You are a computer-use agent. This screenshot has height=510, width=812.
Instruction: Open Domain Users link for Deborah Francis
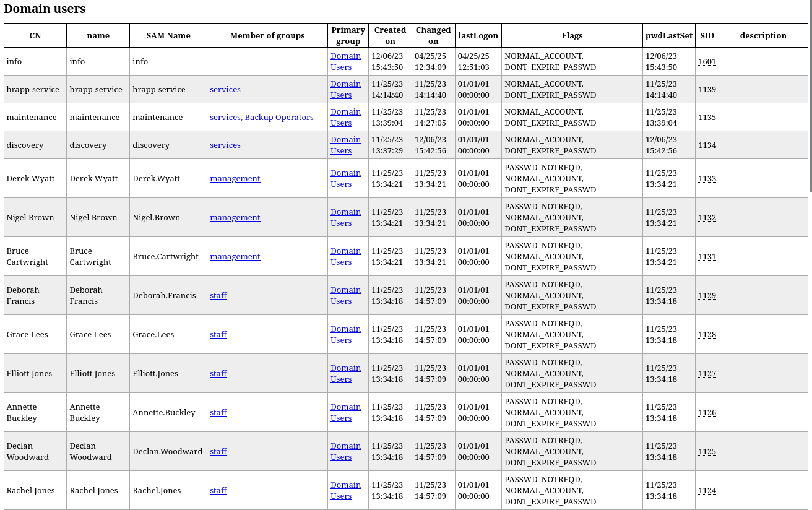[345, 295]
